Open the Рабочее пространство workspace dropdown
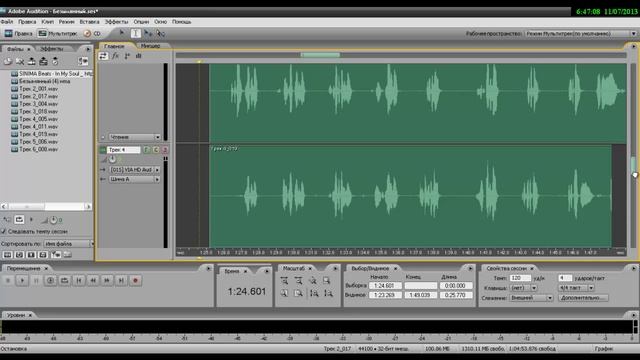This screenshot has height=360, width=640. coord(580,33)
